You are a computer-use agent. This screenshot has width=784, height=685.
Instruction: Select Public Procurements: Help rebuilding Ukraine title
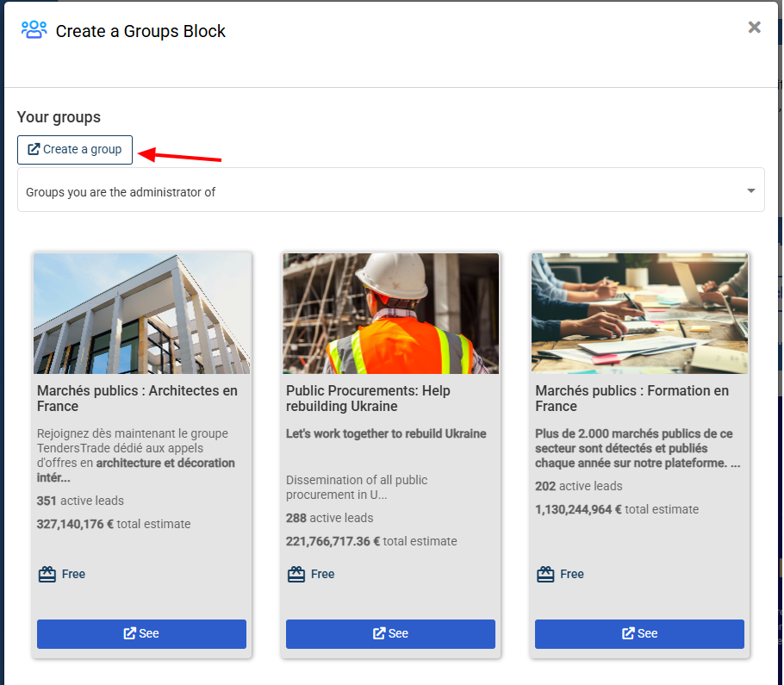(368, 398)
